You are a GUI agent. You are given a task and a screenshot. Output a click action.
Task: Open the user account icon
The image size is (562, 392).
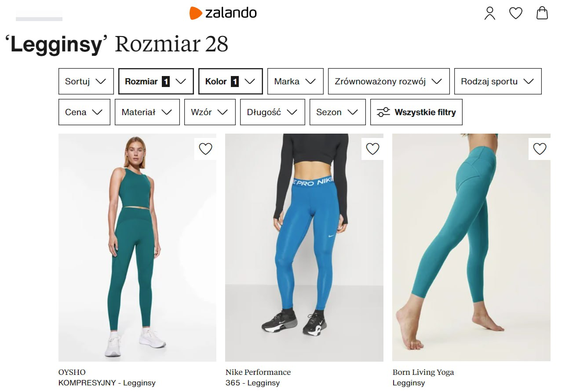point(489,13)
